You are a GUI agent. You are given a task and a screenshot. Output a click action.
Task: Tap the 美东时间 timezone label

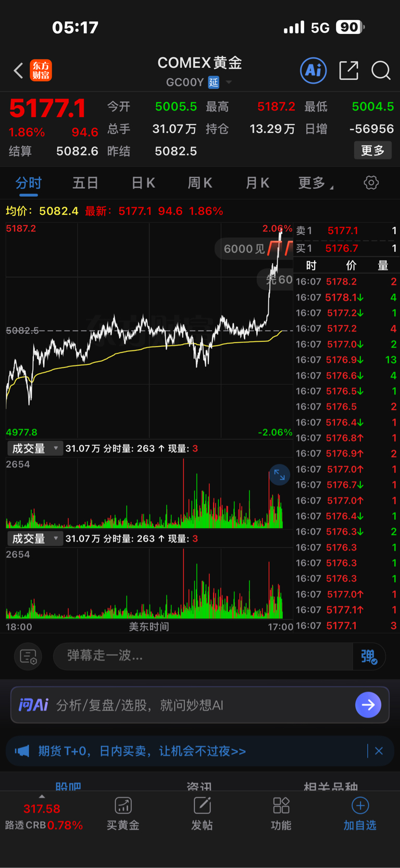149,627
